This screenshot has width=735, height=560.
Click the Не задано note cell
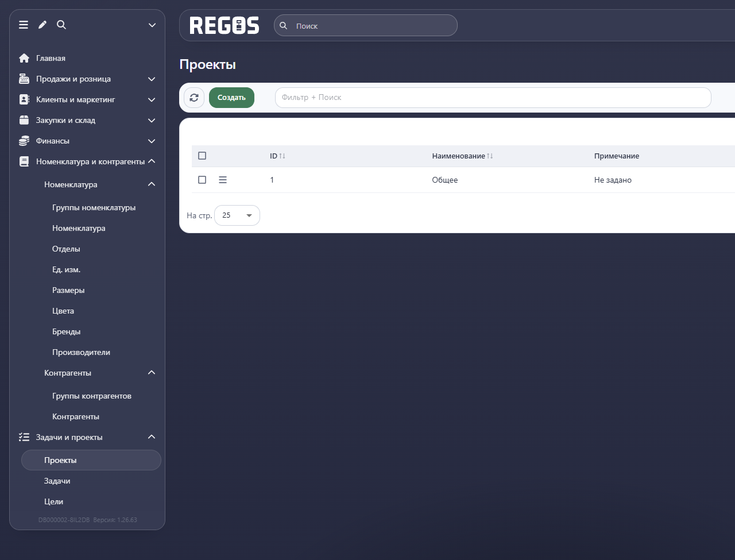[x=613, y=180]
